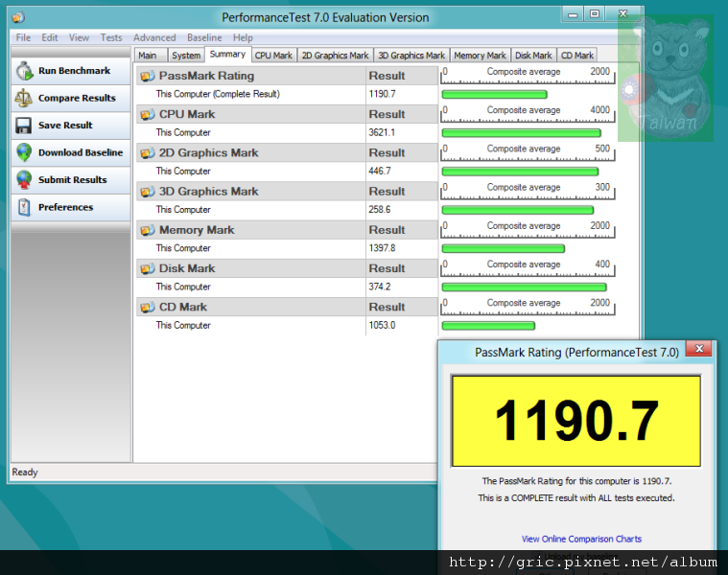
Task: Click the PassMark Rating result value 1190.7
Action: tap(382, 94)
